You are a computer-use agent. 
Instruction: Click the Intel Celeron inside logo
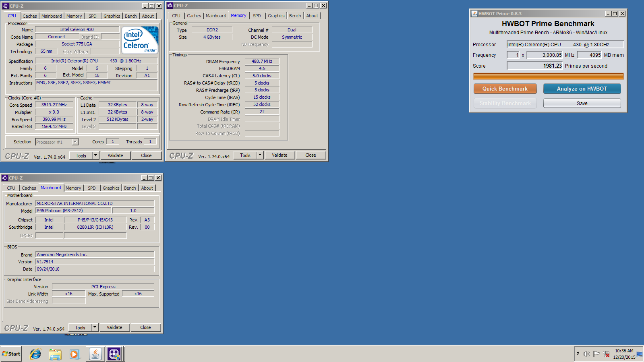[x=140, y=40]
